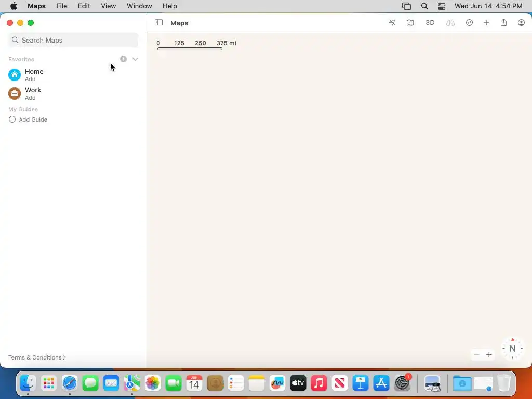532x399 pixels.
Task: Open the Apple menu
Action: (14, 6)
